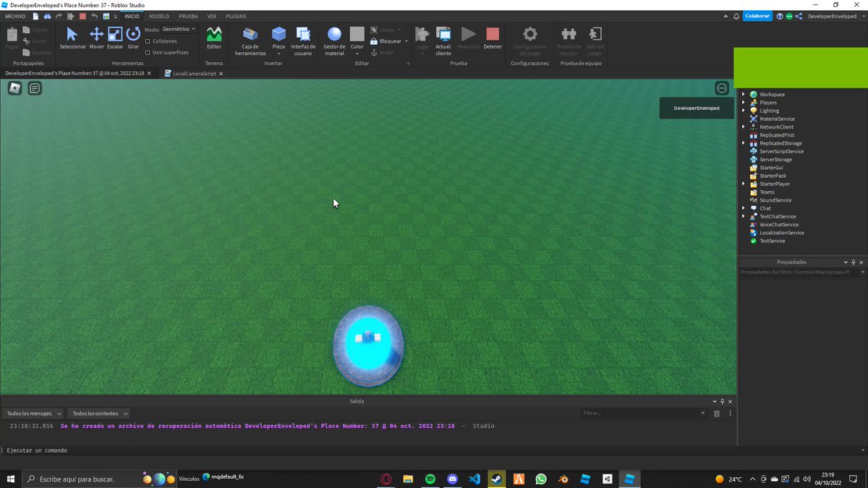Toggle the Unir superficies checkbox

[x=148, y=52]
